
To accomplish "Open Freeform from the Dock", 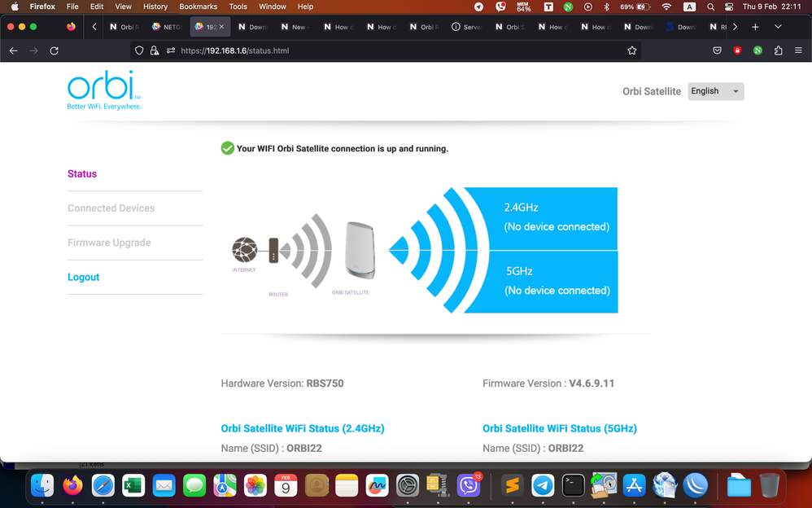I will [377, 486].
